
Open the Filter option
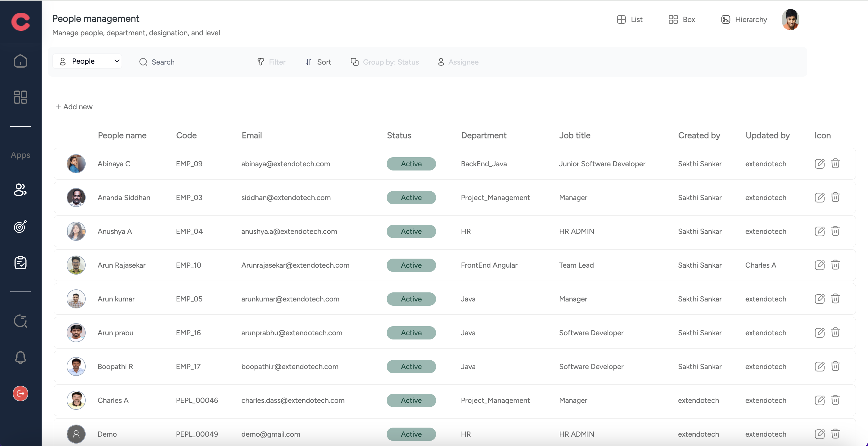coord(271,62)
